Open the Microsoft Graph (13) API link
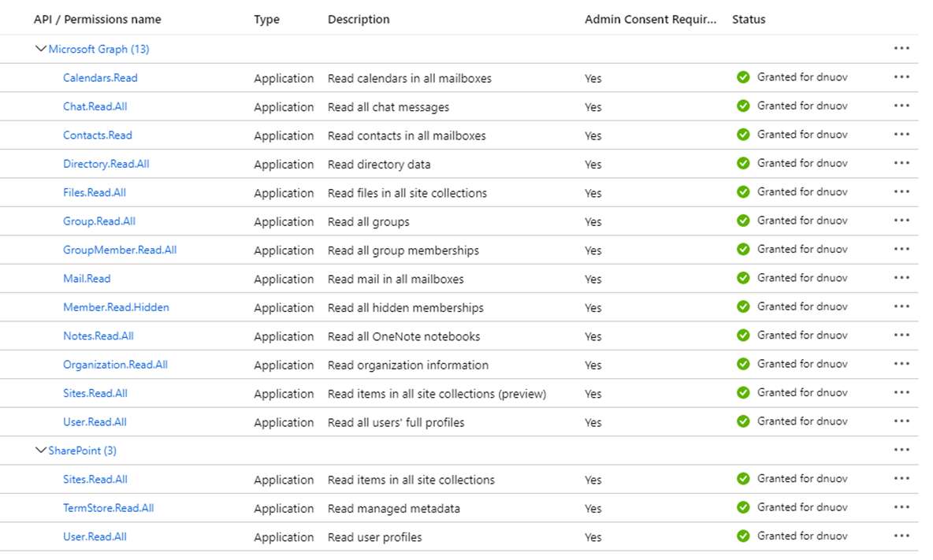933x560 pixels. [99, 50]
